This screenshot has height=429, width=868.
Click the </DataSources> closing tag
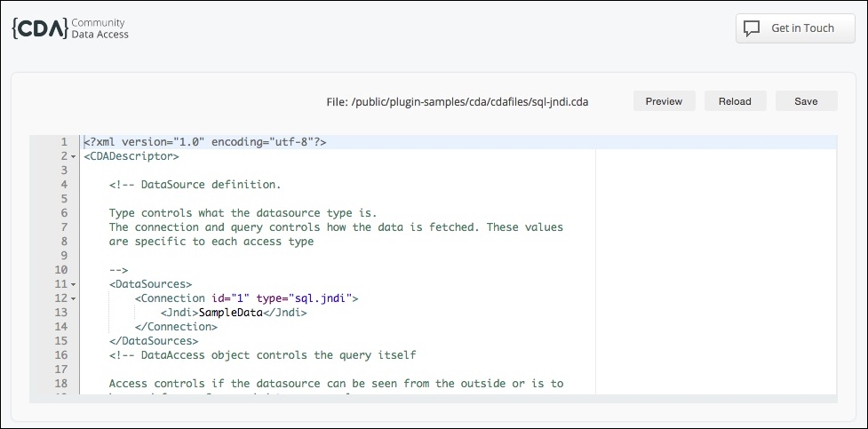tap(154, 341)
